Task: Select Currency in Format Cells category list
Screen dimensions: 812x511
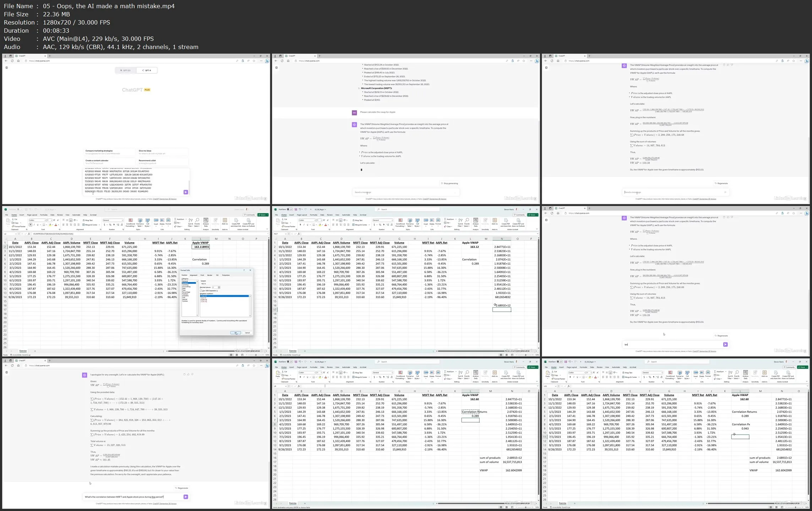Action: tap(185, 285)
